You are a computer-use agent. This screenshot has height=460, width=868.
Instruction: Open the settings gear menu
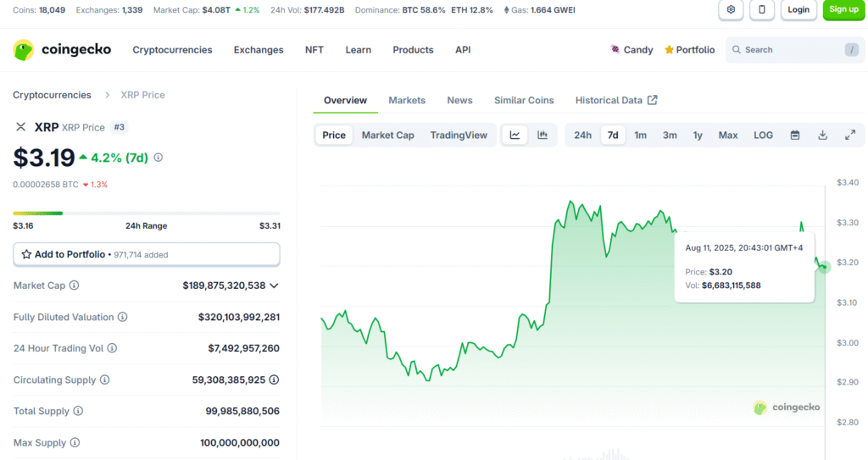pyautogui.click(x=731, y=9)
